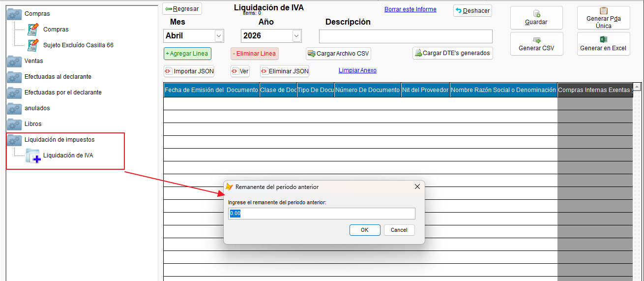
Task: Click the Importar JSON code icon
Action: [169, 71]
